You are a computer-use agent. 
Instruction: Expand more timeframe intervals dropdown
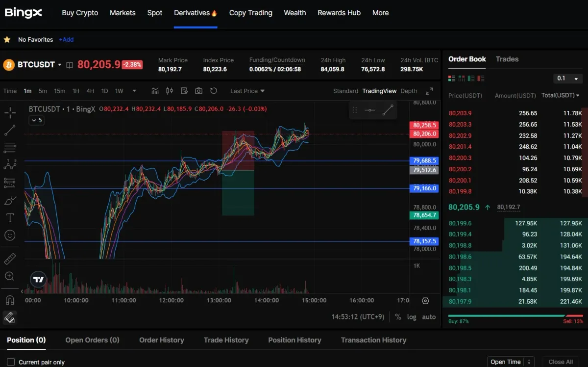[x=134, y=91]
